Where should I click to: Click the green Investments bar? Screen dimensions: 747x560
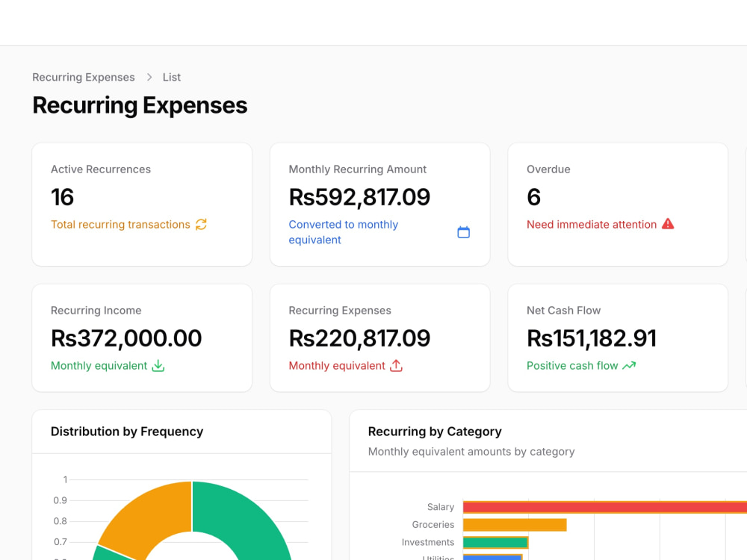pyautogui.click(x=495, y=542)
